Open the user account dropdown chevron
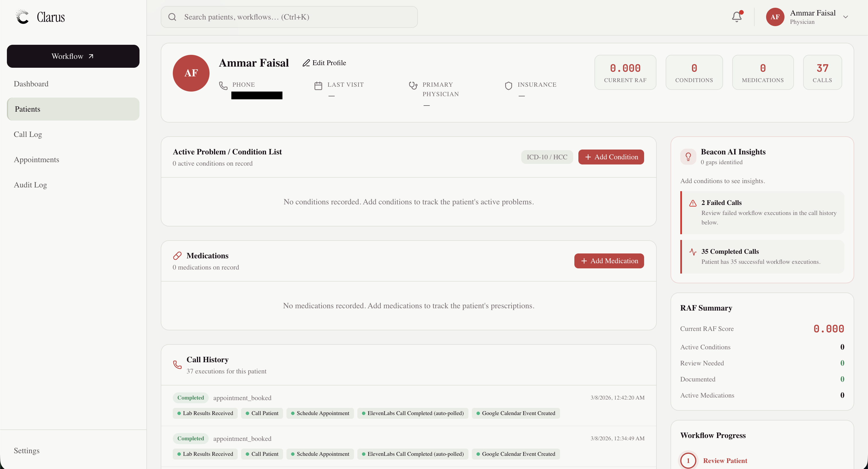Image resolution: width=868 pixels, height=469 pixels. click(x=845, y=17)
